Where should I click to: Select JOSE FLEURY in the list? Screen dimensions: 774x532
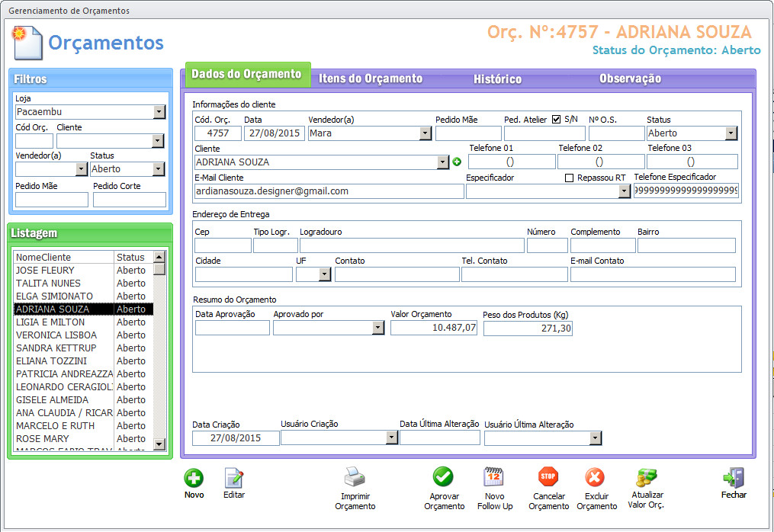coord(83,271)
